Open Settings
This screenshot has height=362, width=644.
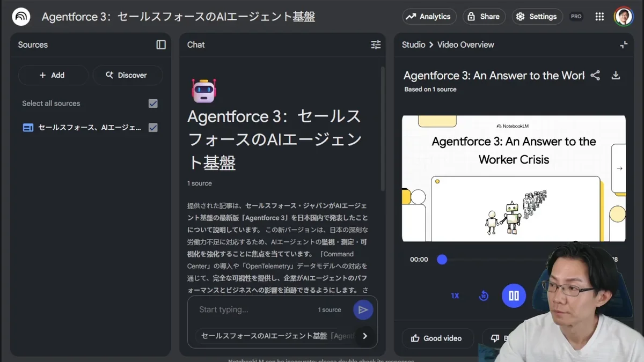coord(537,17)
